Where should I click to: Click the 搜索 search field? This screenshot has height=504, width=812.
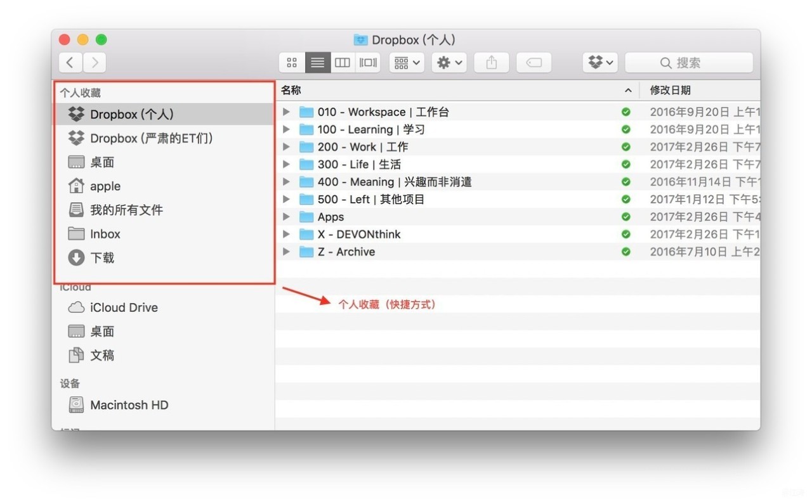click(689, 62)
